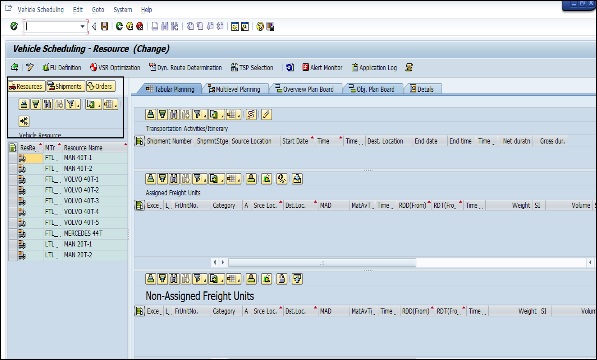Click the pencil icon in Transportation Activities toolbar

tap(267, 114)
